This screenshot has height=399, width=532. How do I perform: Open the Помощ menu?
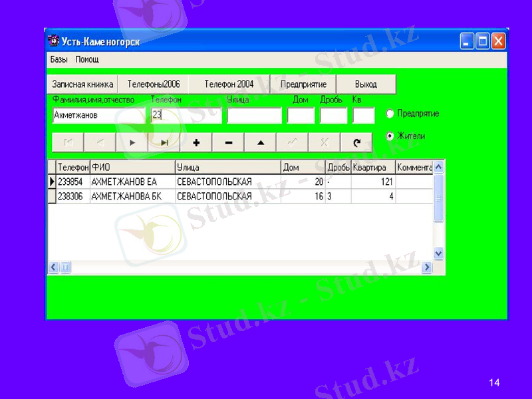(x=87, y=60)
